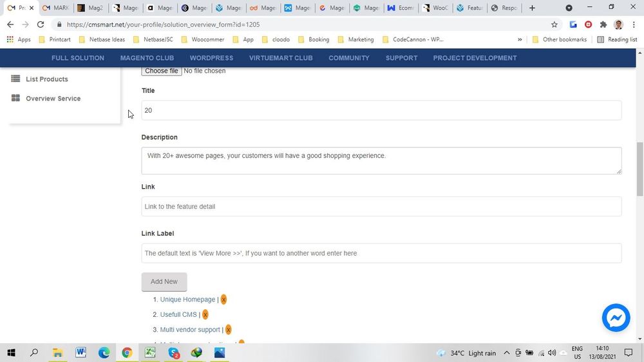Go to the PROJECT DEVELOPMENT menu item
Viewport: 644px width, 362px height.
coord(475,58)
